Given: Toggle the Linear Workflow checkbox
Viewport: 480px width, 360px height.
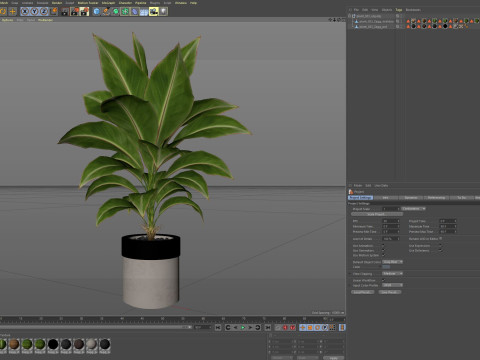Looking at the screenshot, I should [x=383, y=280].
